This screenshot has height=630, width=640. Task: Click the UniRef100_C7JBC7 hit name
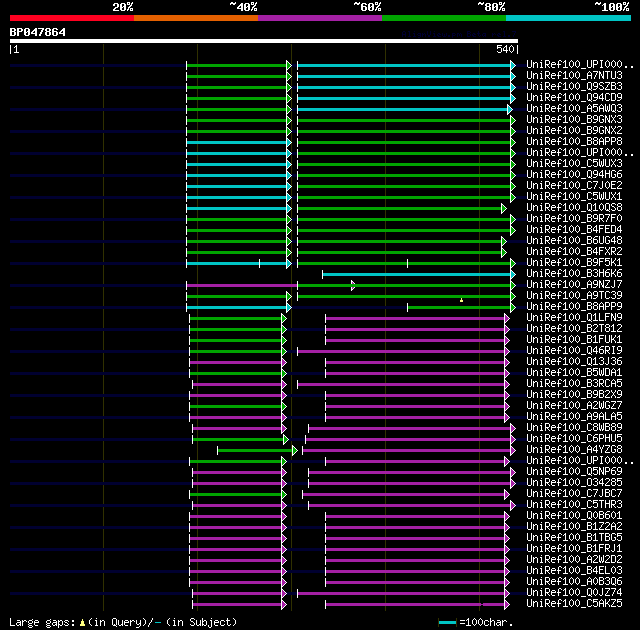coord(574,494)
